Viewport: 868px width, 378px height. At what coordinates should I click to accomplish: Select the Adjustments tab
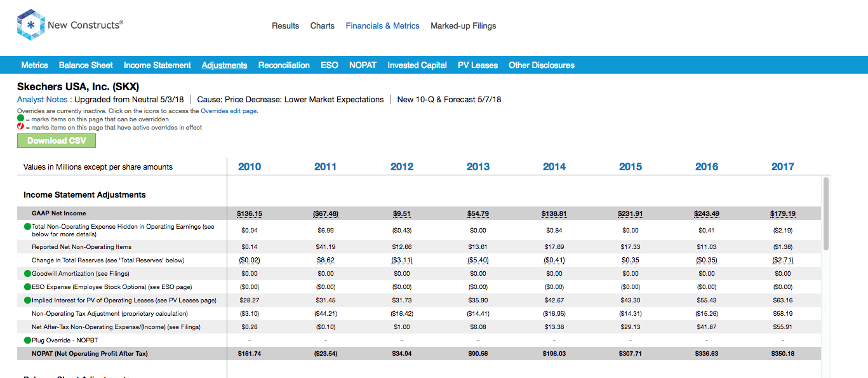225,65
